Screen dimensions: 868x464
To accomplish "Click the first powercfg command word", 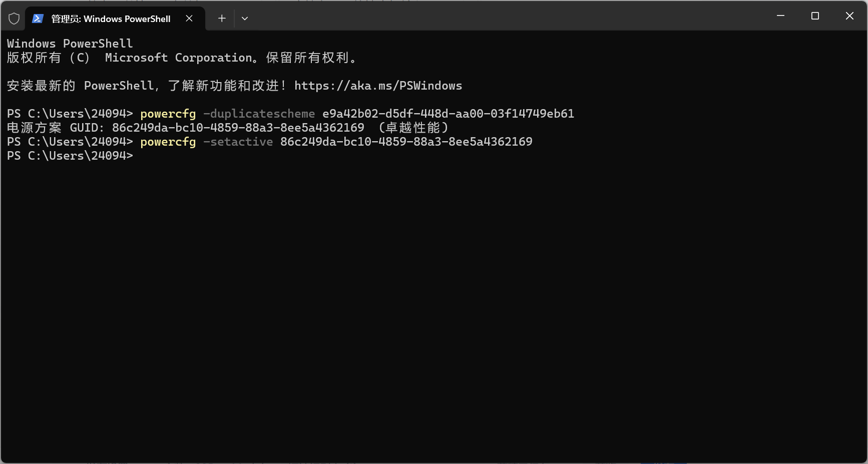I will (x=168, y=114).
